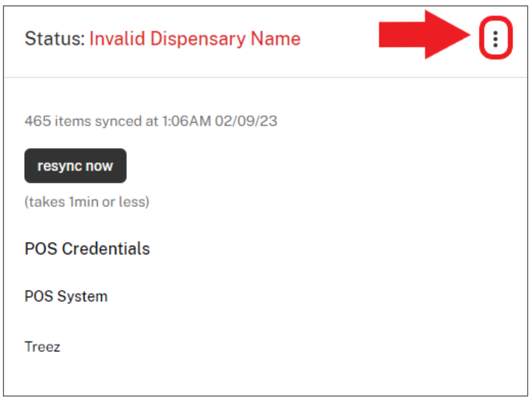532x401 pixels.
Task: Click the POS System field label
Action: point(66,296)
